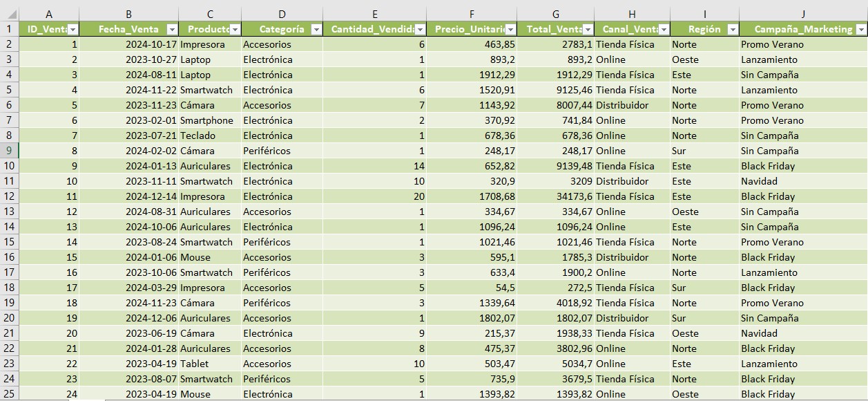Select row header 12
The image size is (868, 401).
click(x=9, y=196)
